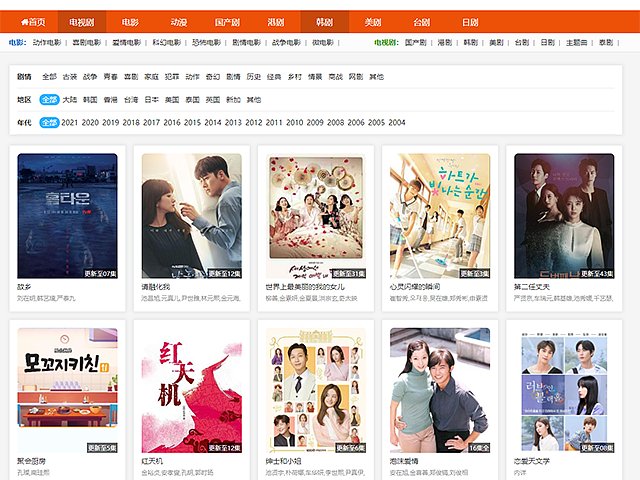Viewport: 640px width, 480px height.
Task: Click the 红天机 title below poster
Action: coord(152,461)
